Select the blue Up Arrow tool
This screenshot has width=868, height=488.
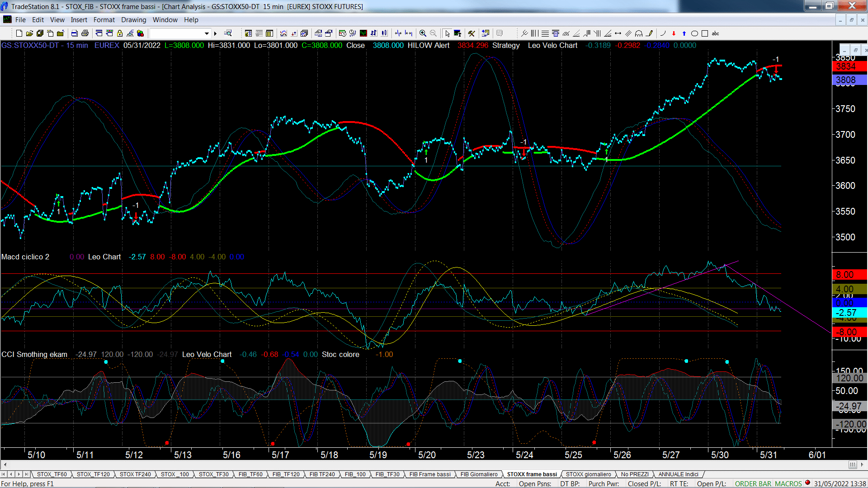coord(684,33)
